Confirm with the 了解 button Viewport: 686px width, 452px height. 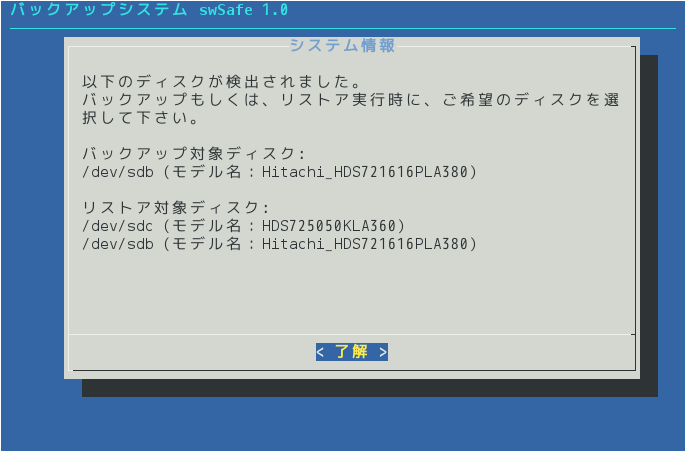[x=352, y=352]
